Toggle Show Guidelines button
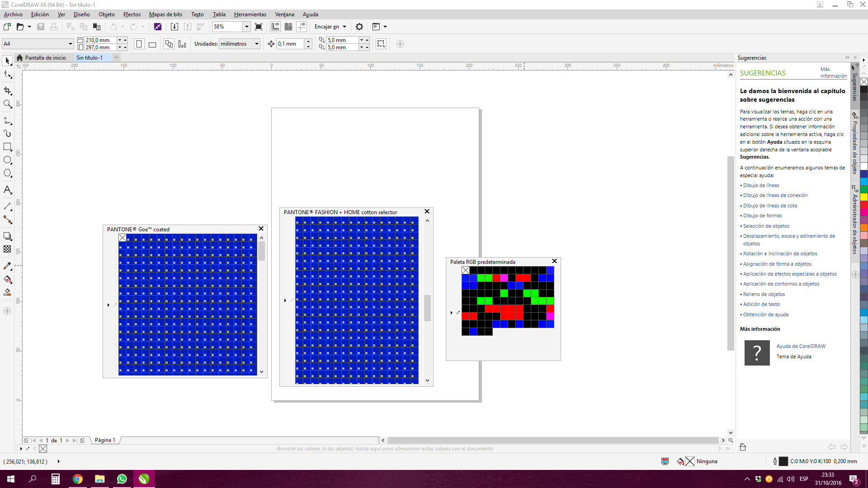This screenshot has width=868, height=488. [x=302, y=27]
